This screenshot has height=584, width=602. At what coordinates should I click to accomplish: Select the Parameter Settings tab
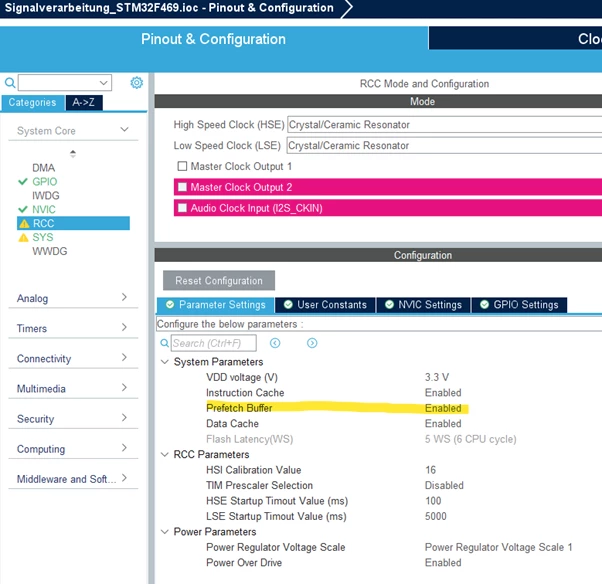click(x=215, y=305)
